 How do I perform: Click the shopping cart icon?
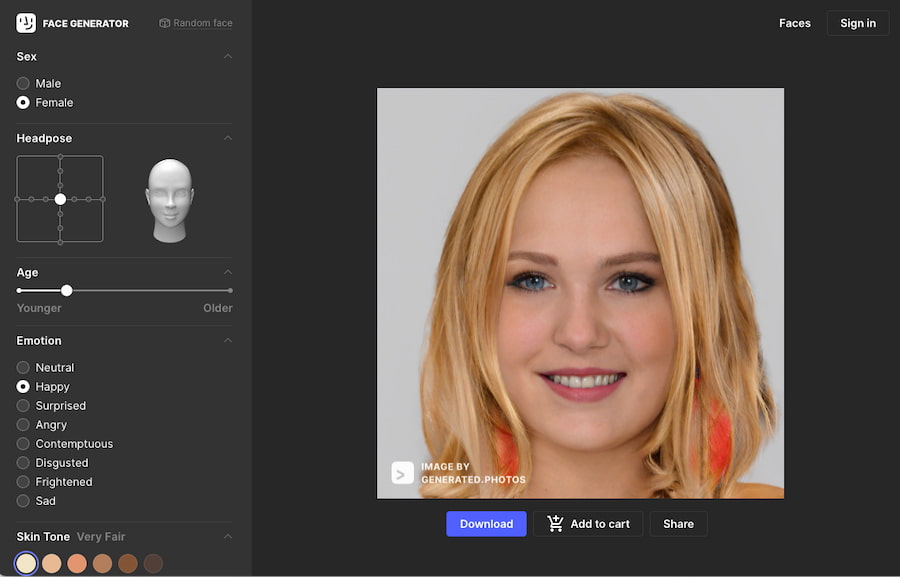[x=556, y=524]
